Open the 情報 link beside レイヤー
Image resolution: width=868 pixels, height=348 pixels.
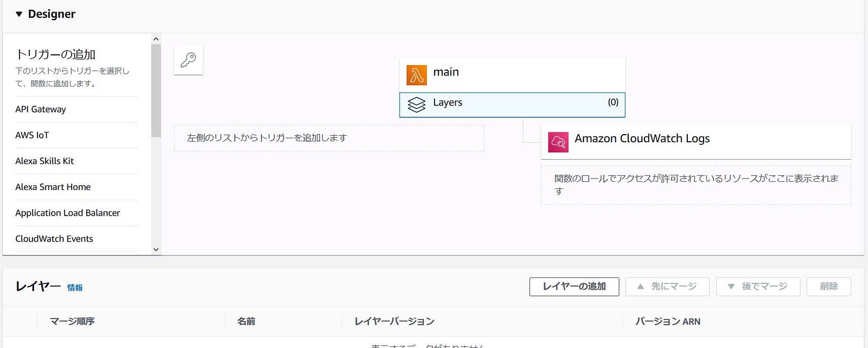[x=75, y=288]
